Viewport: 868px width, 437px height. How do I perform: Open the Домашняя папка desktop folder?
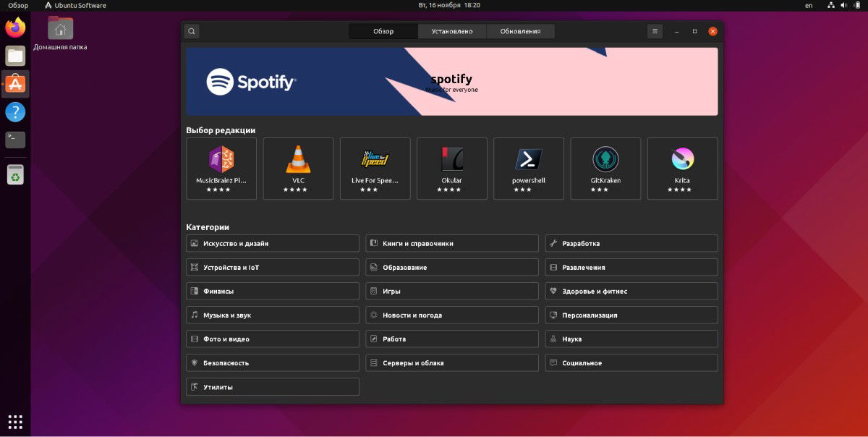[x=60, y=33]
